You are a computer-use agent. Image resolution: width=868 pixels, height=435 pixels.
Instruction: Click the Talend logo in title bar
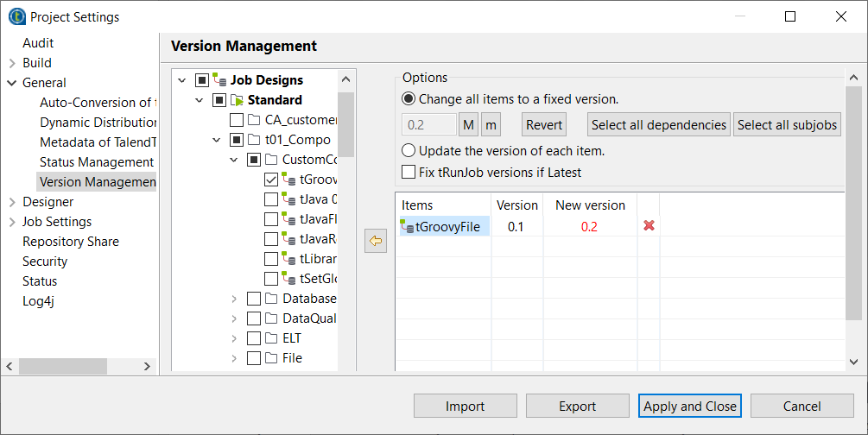(x=16, y=16)
